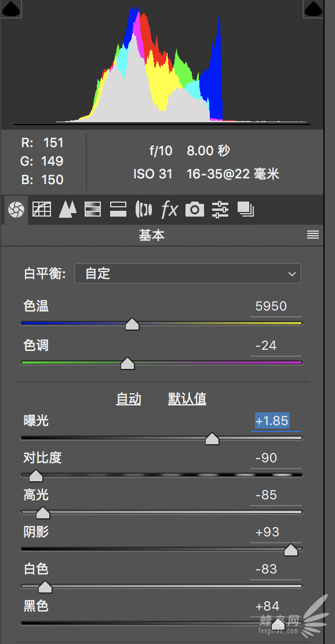Toggle shadow clipping warning in histogram
This screenshot has height=644, width=335.
pyautogui.click(x=10, y=8)
